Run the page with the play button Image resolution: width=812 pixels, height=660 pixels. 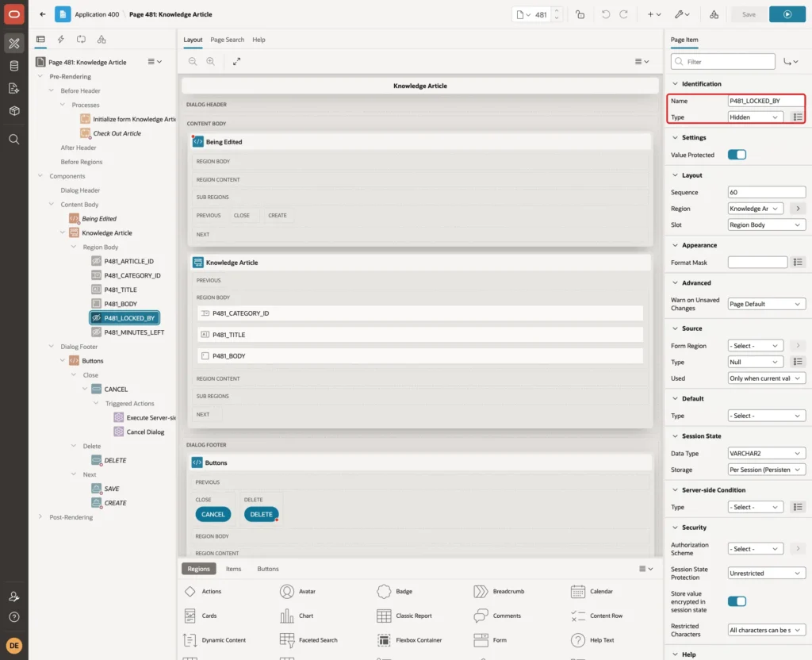tap(787, 14)
